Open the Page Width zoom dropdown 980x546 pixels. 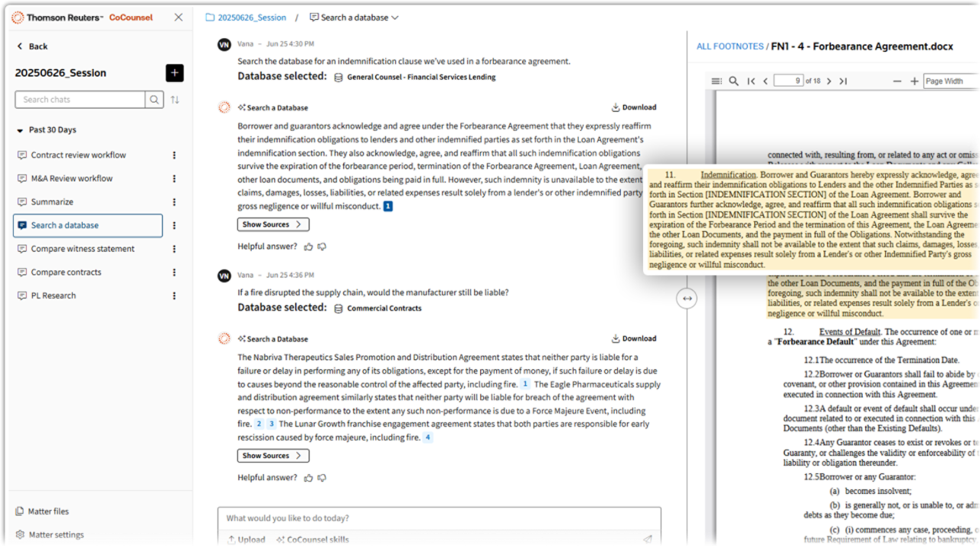click(952, 81)
